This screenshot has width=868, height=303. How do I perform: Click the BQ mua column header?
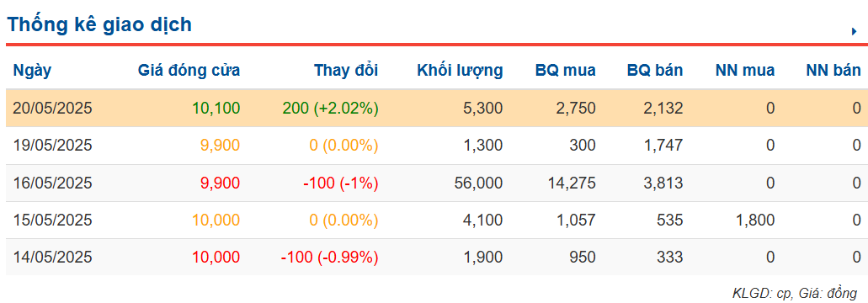565,70
